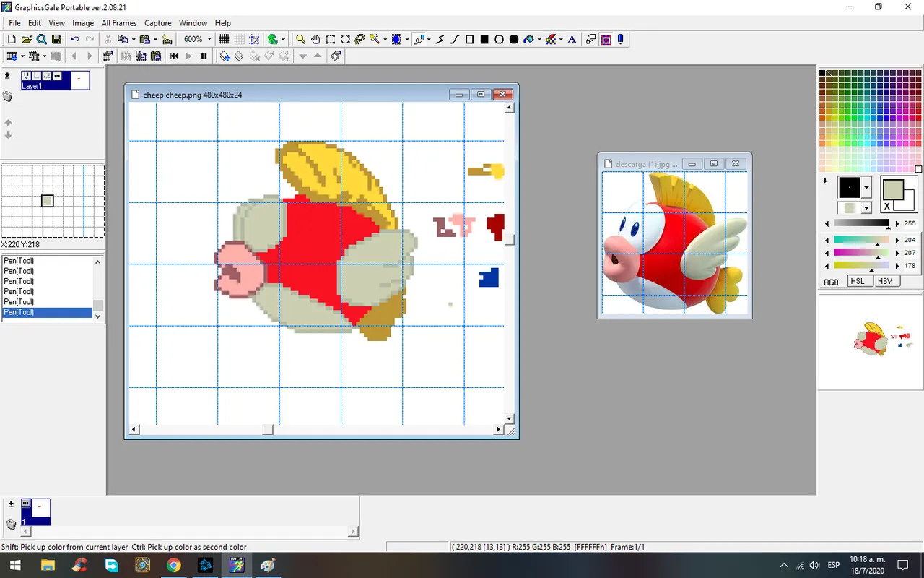This screenshot has height=578, width=924.
Task: Open the All Frames menu
Action: pos(119,23)
